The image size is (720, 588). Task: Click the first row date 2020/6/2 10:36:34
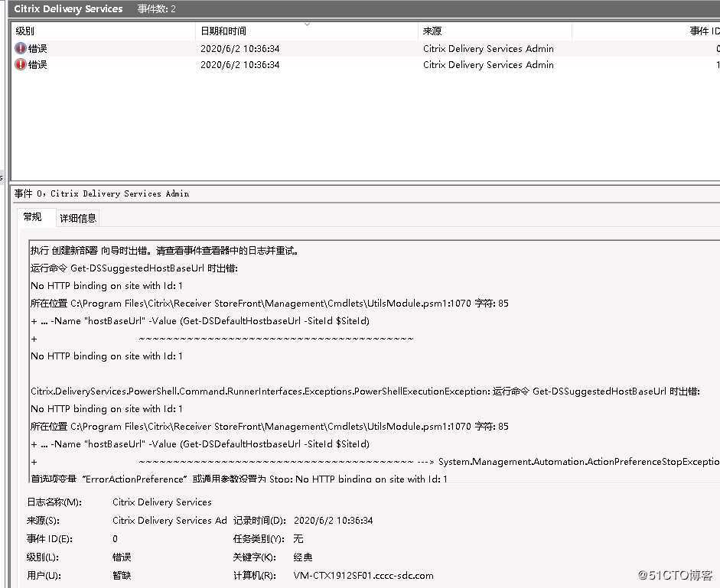(239, 49)
